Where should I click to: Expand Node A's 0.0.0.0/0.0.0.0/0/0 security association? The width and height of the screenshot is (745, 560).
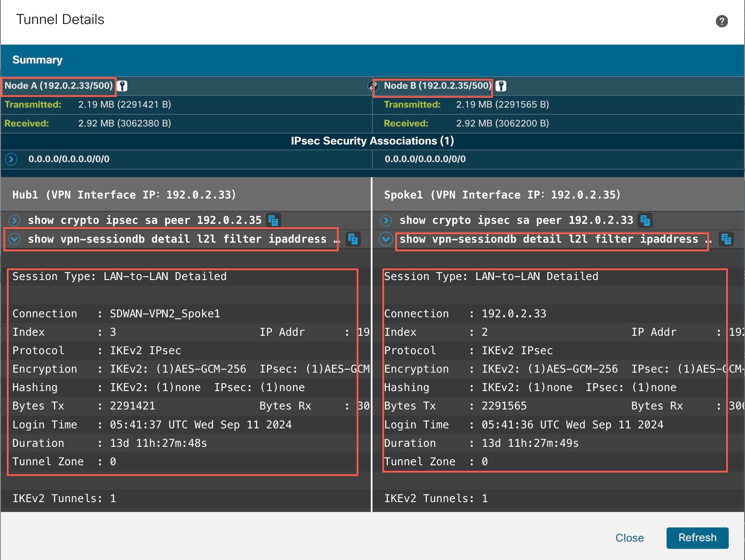[x=10, y=159]
